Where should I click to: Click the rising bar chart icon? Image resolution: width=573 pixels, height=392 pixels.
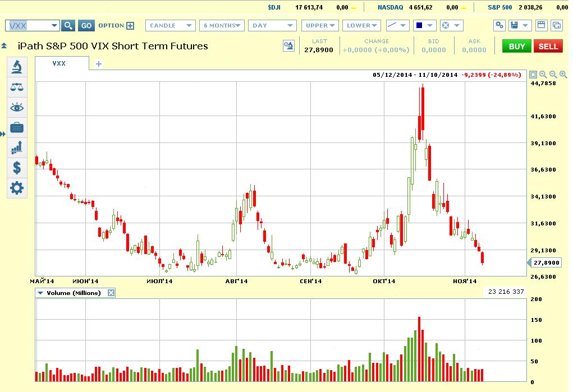17,147
